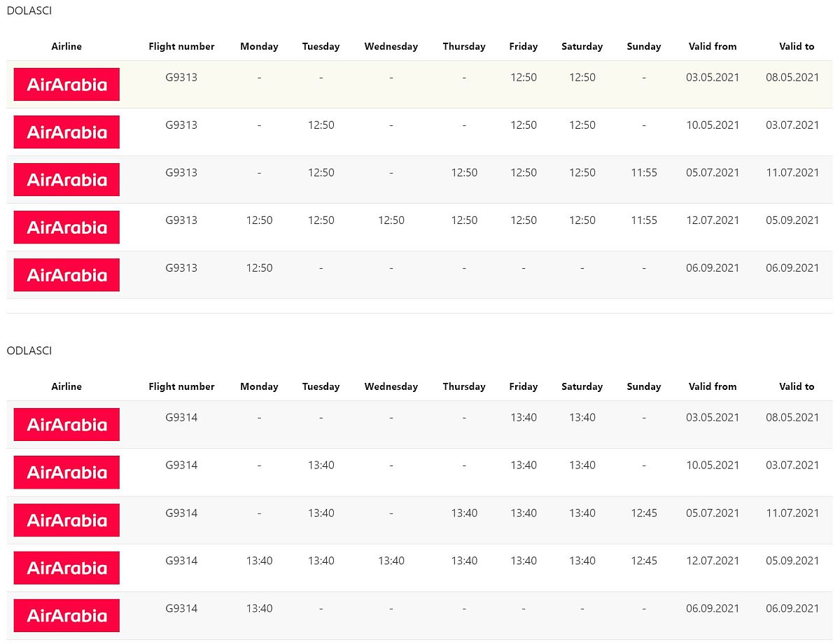Screen dimensions: 840x644
Task: Click Friday 12:50 in row valid from 03.05.2021
Action: pyautogui.click(x=524, y=77)
